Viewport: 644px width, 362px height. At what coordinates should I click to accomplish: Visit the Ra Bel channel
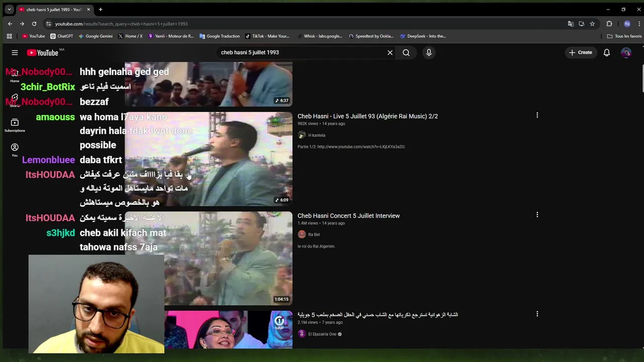pyautogui.click(x=313, y=234)
